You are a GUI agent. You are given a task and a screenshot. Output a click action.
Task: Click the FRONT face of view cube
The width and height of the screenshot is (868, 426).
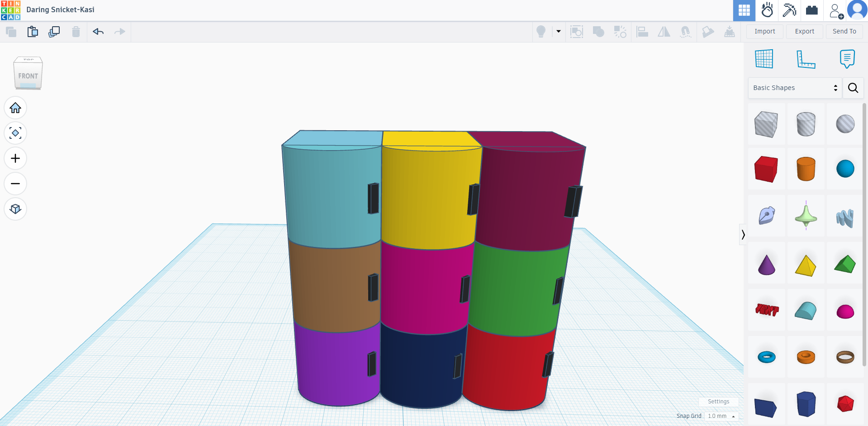(28, 76)
